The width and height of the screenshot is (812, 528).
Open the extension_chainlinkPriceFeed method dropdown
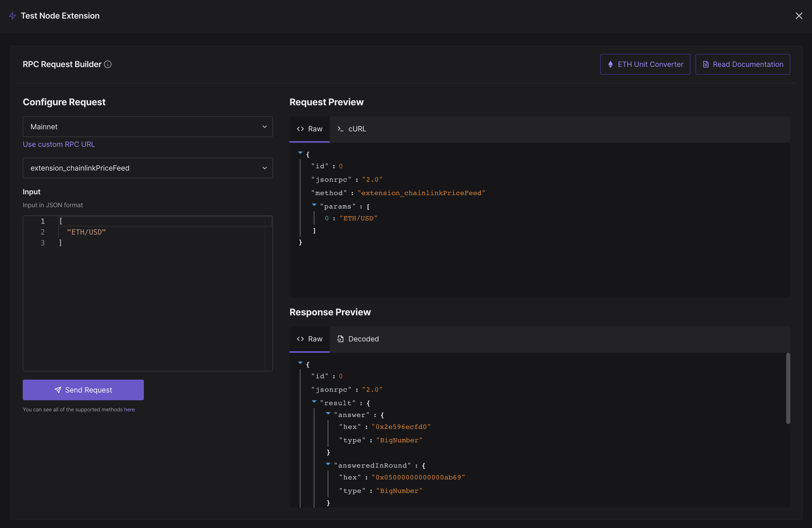tap(147, 168)
